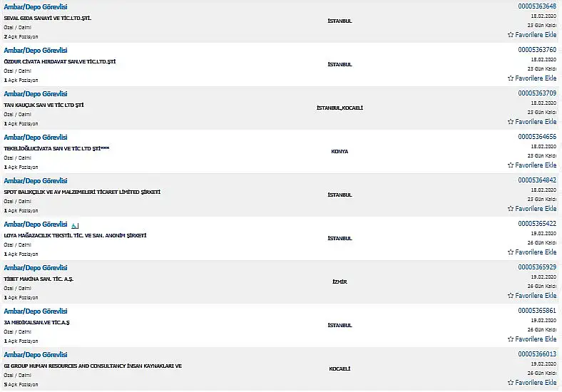Screen dimensions: 562x392
Task: Open job listing number 00005365422
Action: click(537, 224)
